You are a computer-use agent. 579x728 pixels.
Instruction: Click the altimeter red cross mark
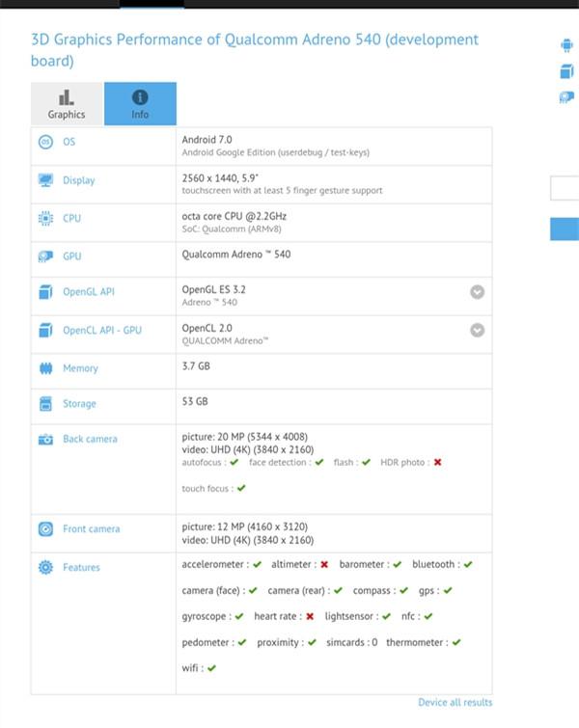324,565
